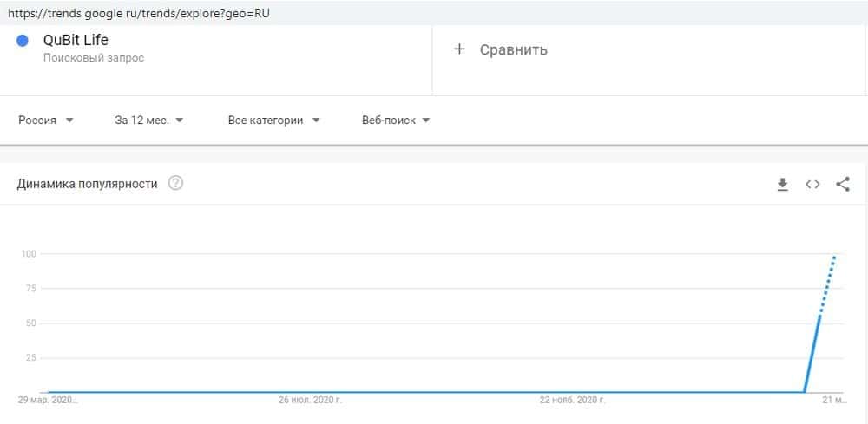Edit the QuBit Life search term
Image resolution: width=868 pixels, height=424 pixels.
pos(76,41)
